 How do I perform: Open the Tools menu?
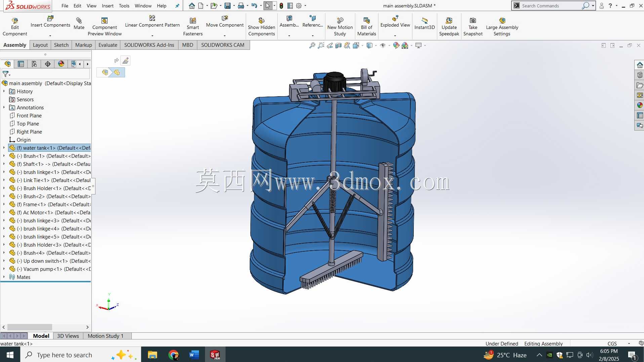coord(124,6)
